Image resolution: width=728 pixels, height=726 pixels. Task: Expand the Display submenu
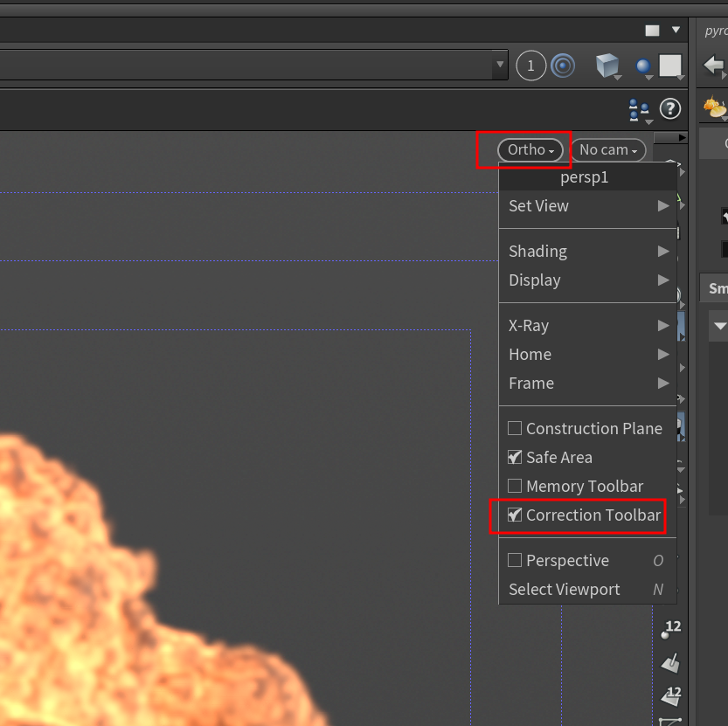tap(587, 280)
